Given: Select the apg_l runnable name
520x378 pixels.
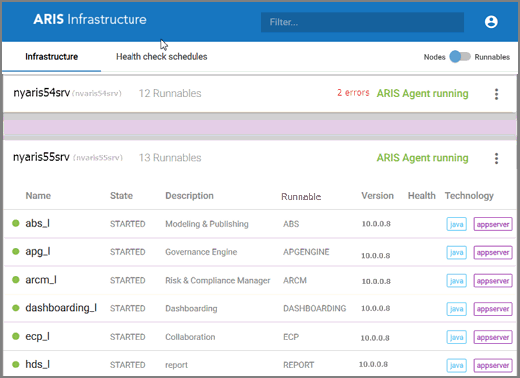Looking at the screenshot, I should click(38, 252).
